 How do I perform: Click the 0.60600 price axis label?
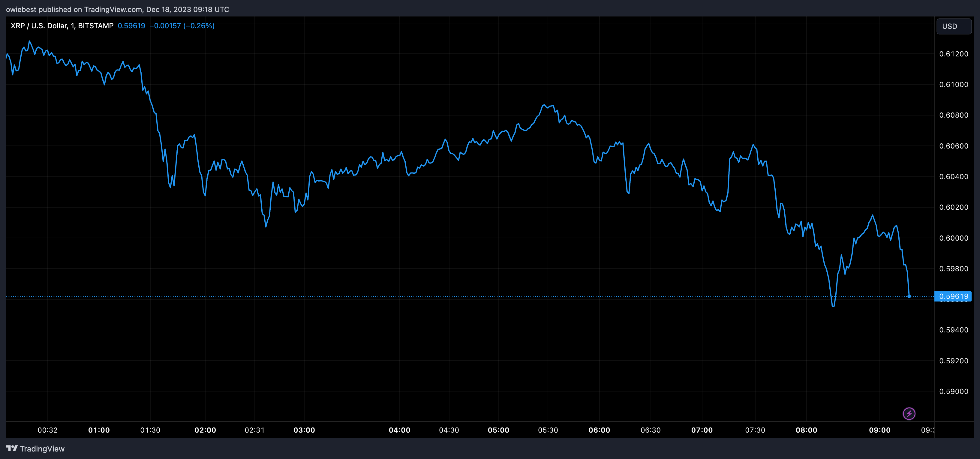coord(954,146)
